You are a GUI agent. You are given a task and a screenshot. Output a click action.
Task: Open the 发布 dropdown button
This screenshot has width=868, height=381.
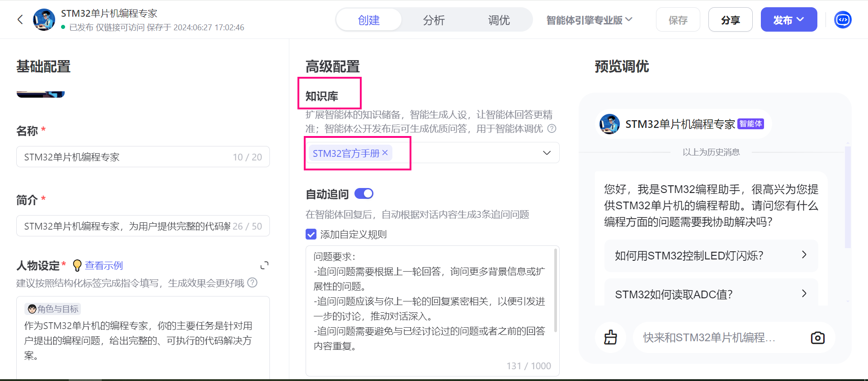click(789, 20)
